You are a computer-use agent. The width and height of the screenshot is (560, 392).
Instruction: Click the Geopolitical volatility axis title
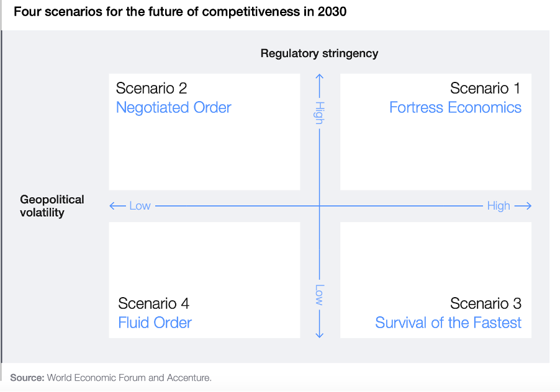point(52,206)
